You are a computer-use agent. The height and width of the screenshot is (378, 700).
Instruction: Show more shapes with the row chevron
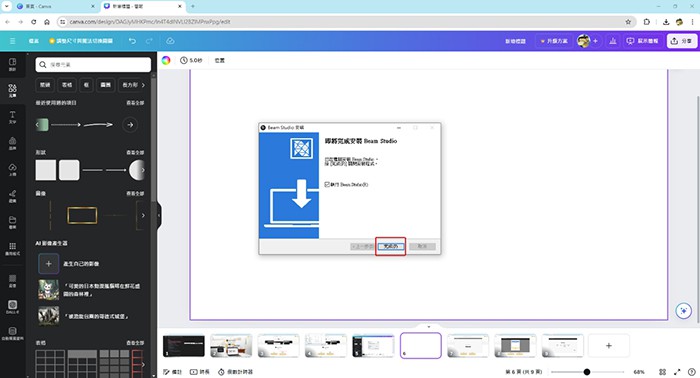tap(143, 170)
